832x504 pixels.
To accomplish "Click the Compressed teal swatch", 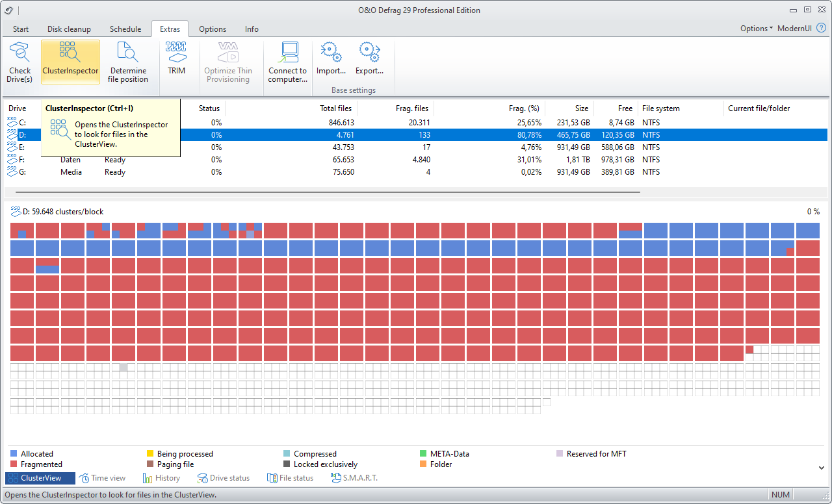I will pos(287,454).
